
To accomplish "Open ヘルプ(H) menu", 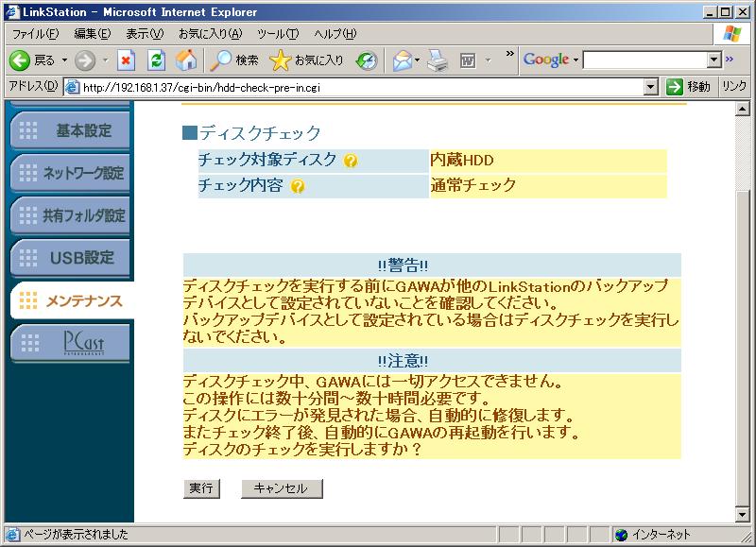I will click(x=335, y=34).
